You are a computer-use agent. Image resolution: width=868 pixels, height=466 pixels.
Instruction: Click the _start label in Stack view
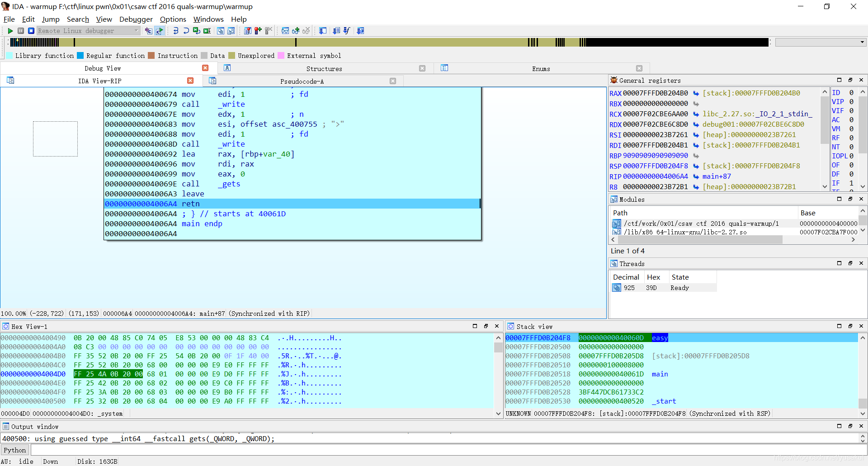click(x=664, y=401)
